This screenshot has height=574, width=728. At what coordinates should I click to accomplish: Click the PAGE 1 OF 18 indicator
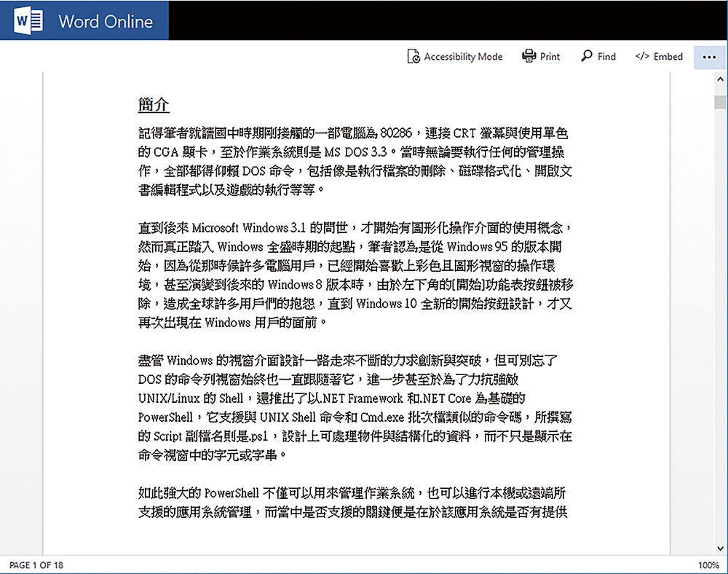(36, 565)
